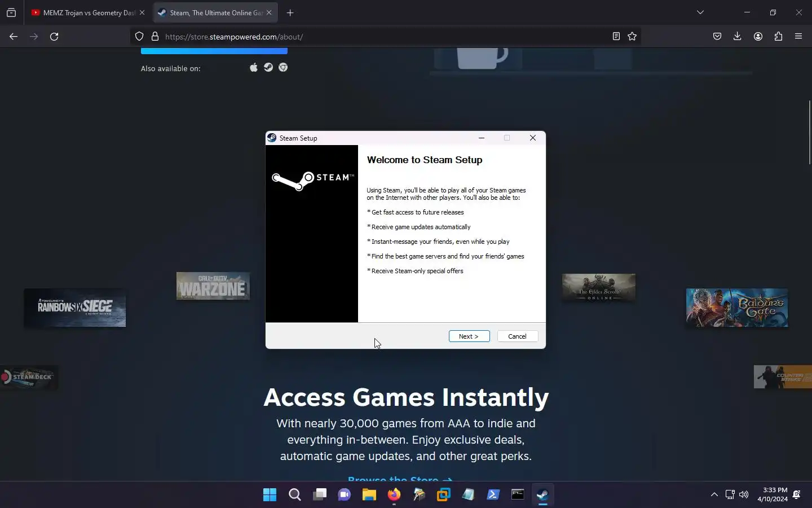Open the Call of Duty Warzone thumbnail
Viewport: 812px width, 508px height.
click(x=213, y=286)
